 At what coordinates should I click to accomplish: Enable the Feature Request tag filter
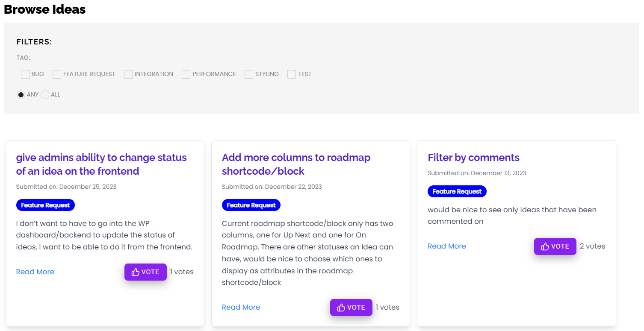[x=57, y=74]
